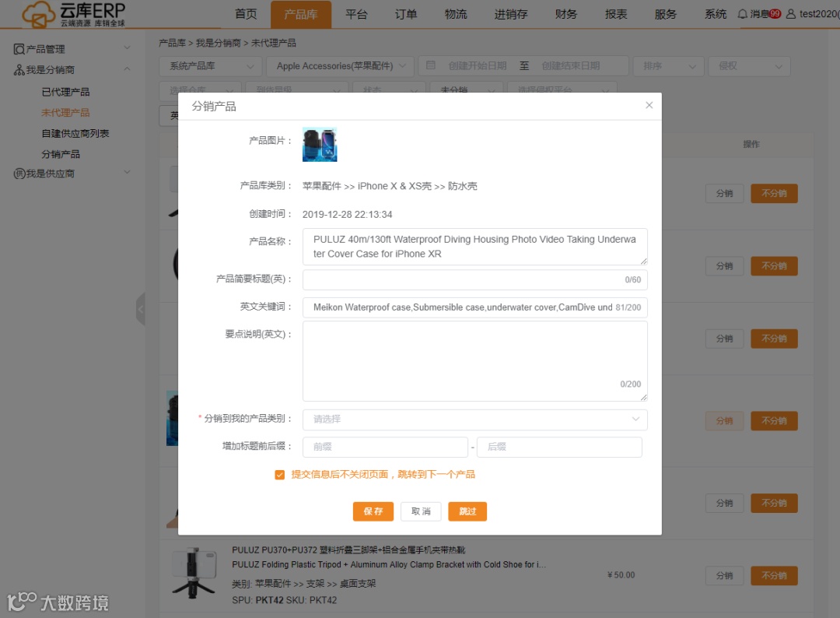The height and width of the screenshot is (618, 840).
Task: Open the 系统产品库 dropdown
Action: [211, 66]
